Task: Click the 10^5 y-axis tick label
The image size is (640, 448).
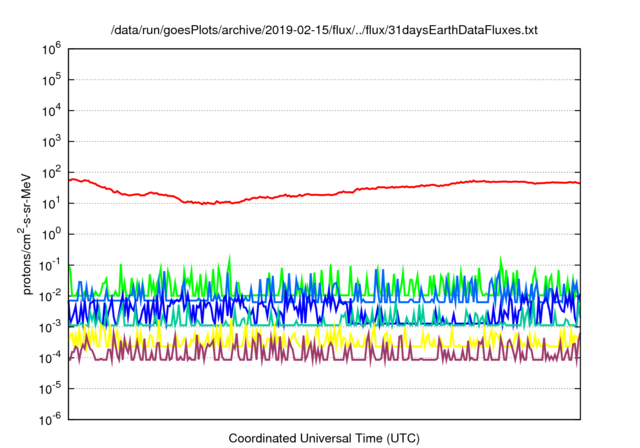Action: (x=50, y=79)
